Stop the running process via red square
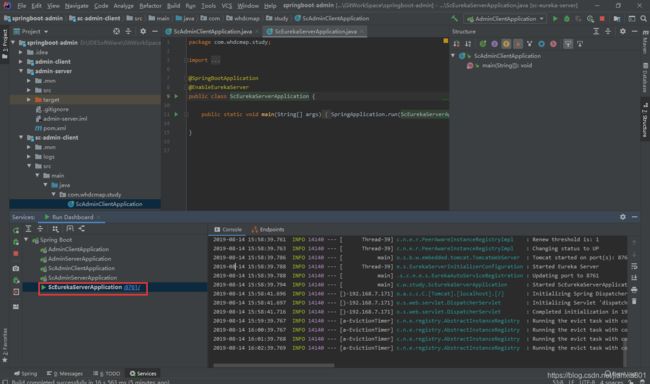The height and width of the screenshot is (384, 650). [x=602, y=19]
